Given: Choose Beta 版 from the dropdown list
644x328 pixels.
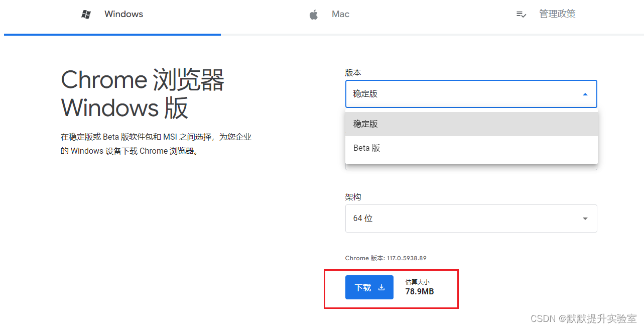Looking at the screenshot, I should [x=471, y=148].
